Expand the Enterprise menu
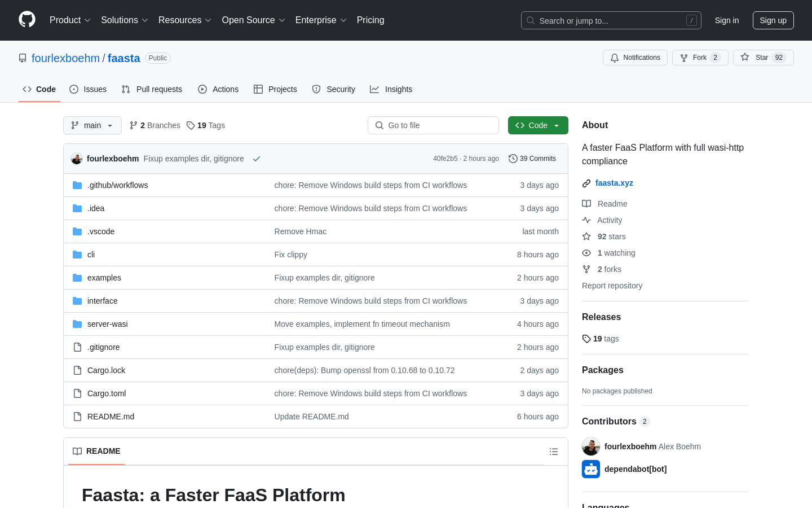 pyautogui.click(x=321, y=20)
